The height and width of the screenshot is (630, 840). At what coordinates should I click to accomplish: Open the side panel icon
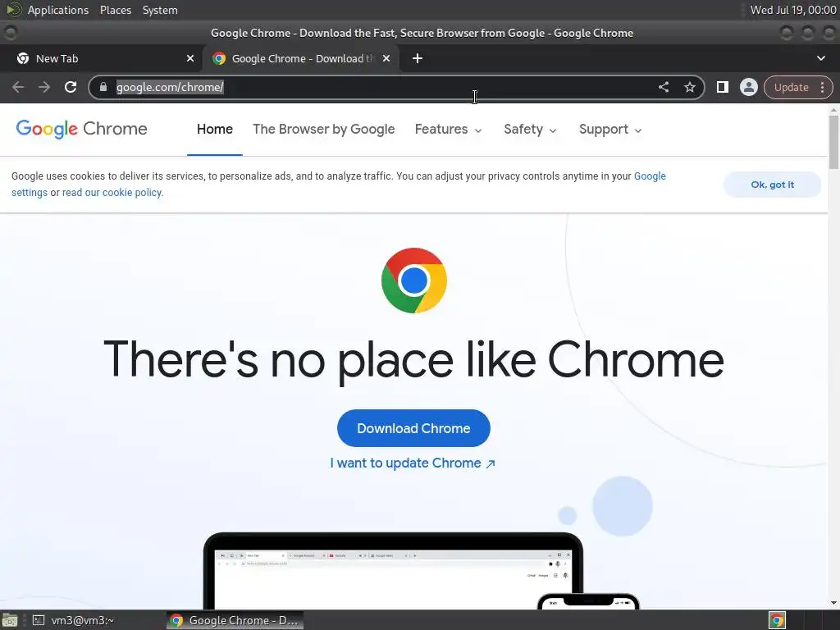point(722,87)
